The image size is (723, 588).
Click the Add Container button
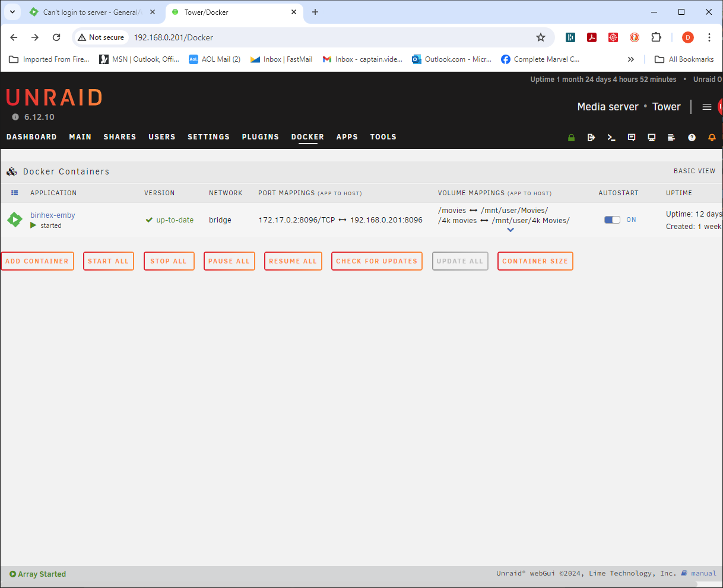coord(37,261)
